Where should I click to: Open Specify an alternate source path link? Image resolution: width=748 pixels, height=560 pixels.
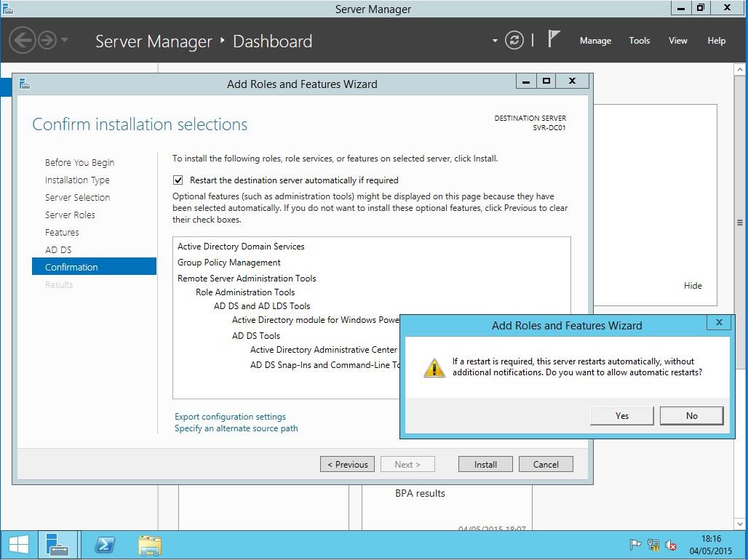pos(236,428)
